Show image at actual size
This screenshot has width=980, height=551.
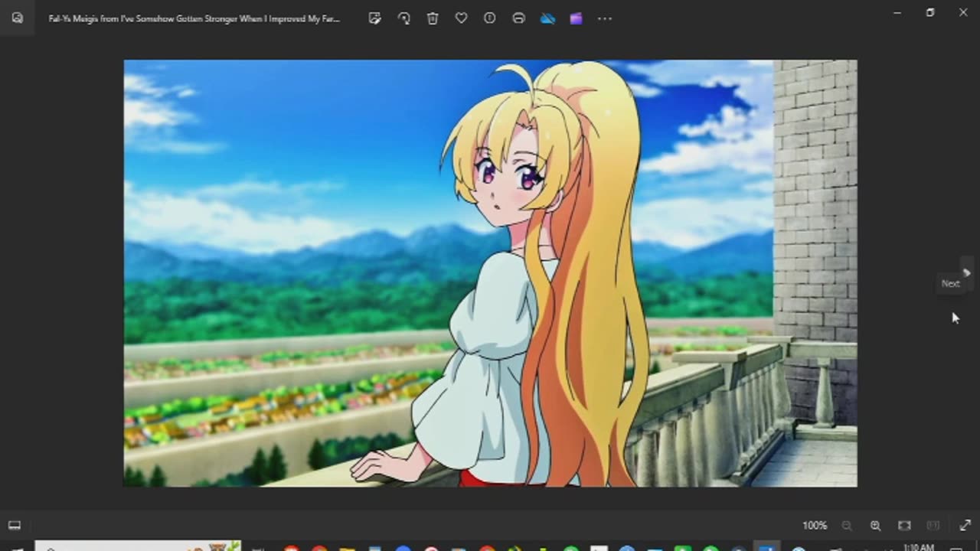point(933,526)
